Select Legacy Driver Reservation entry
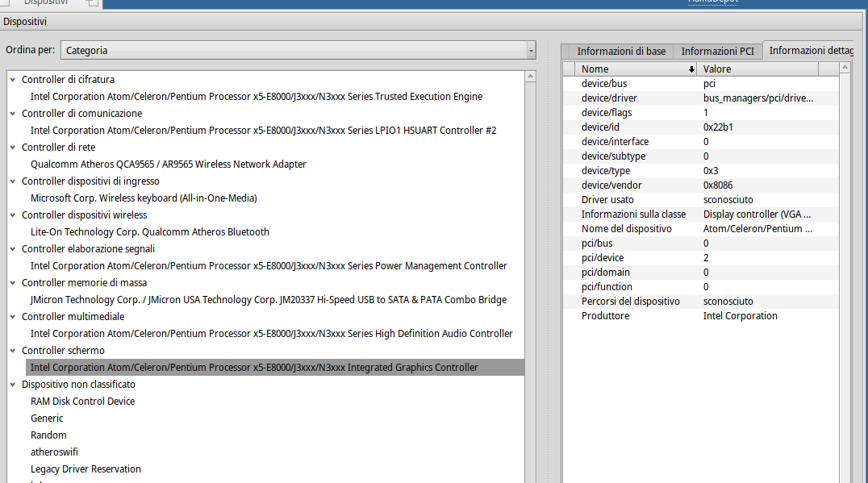The image size is (868, 483). [86, 469]
